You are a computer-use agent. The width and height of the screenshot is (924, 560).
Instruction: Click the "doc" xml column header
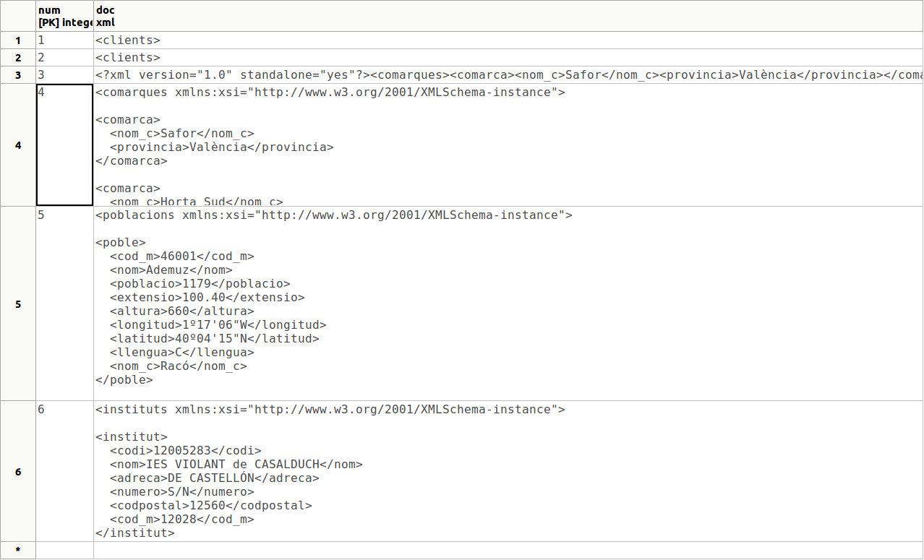click(508, 16)
